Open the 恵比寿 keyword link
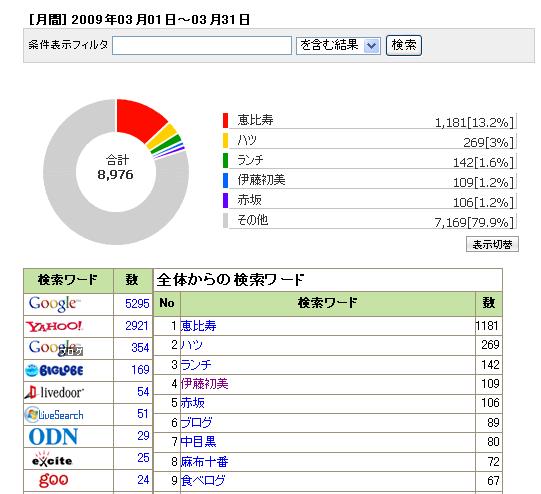Image resolution: width=541 pixels, height=494 pixels. pos(198,326)
